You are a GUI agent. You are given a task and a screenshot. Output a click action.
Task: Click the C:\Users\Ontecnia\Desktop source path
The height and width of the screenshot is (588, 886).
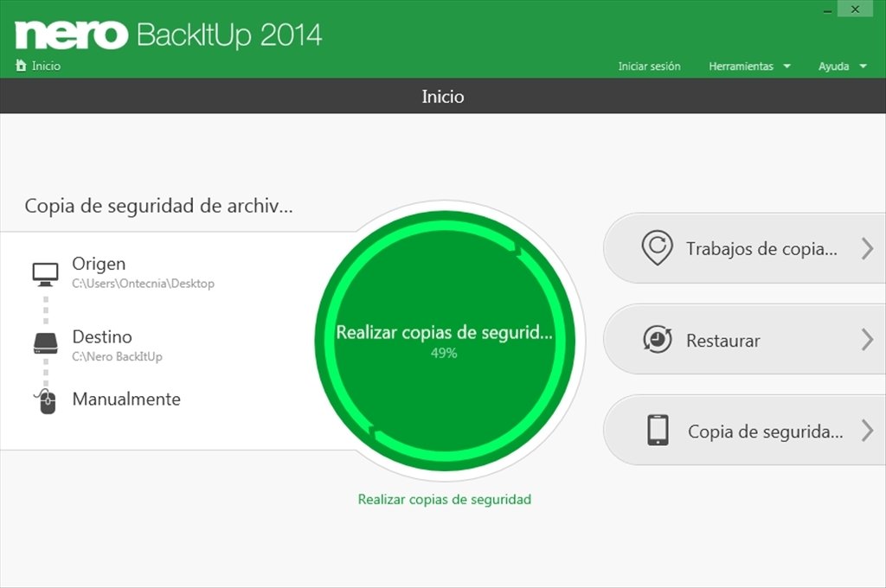pos(143,284)
